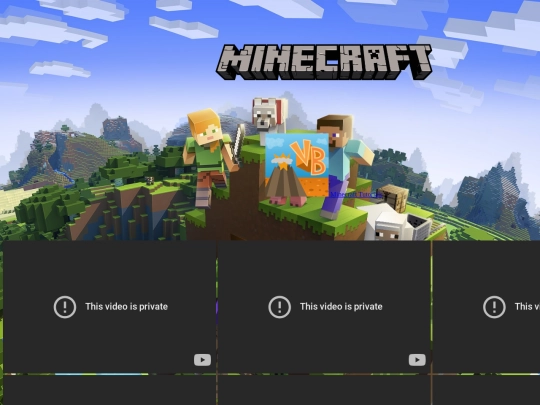Click the warning icon in second video
This screenshot has width=540, height=405.
tap(280, 307)
